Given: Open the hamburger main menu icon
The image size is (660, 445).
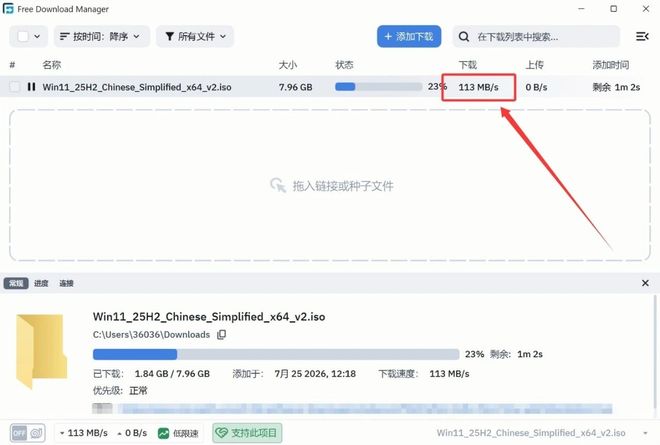Looking at the screenshot, I should point(642,37).
